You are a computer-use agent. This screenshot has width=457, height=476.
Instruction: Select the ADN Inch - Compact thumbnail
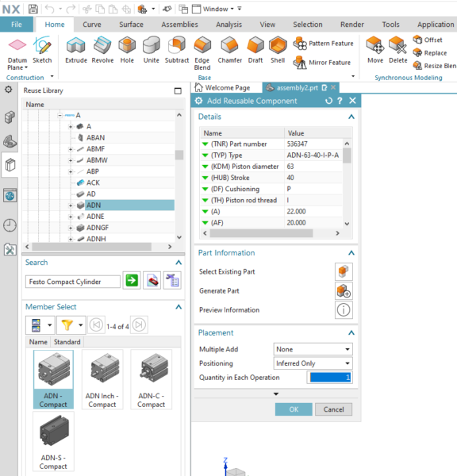[x=102, y=379]
